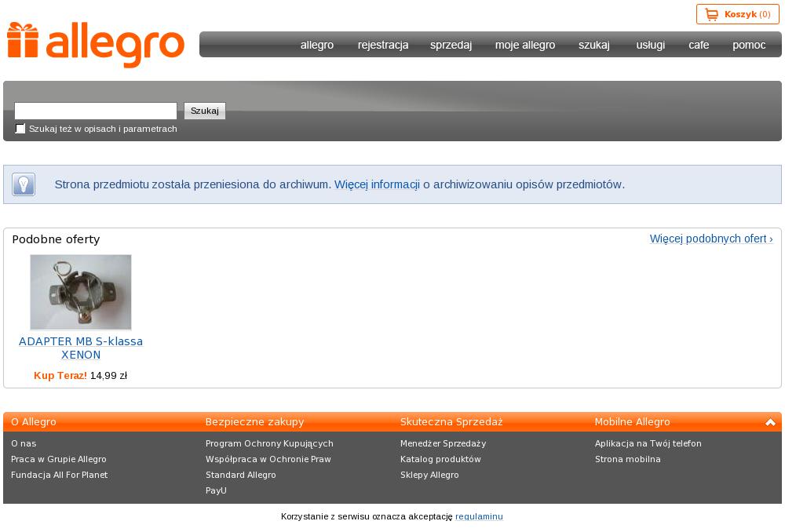Open Katalog produktów link
Image resolution: width=785 pixels, height=532 pixels.
[x=440, y=459]
